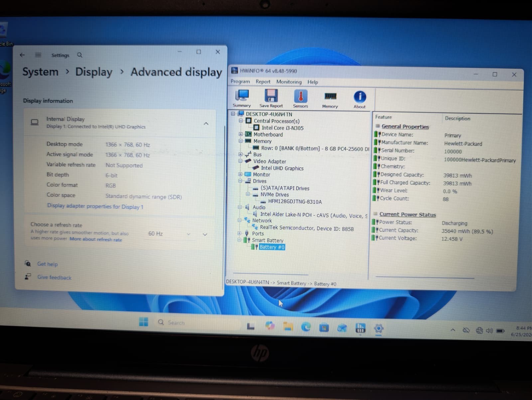Click the battery icon in system tray
The width and height of the screenshot is (532, 400).
point(500,331)
